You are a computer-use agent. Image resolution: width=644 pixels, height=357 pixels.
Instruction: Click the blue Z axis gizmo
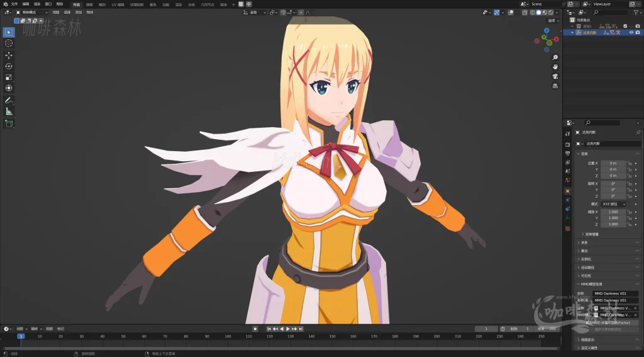pyautogui.click(x=547, y=30)
